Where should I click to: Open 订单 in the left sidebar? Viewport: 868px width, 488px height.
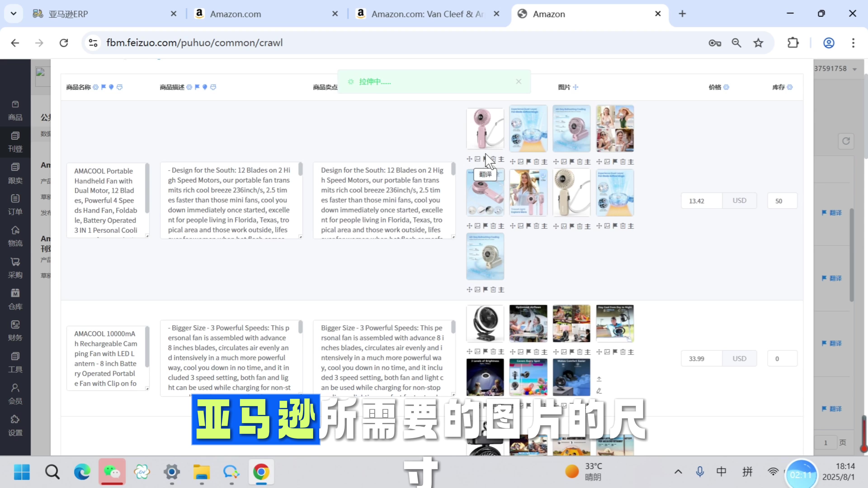[x=15, y=205]
